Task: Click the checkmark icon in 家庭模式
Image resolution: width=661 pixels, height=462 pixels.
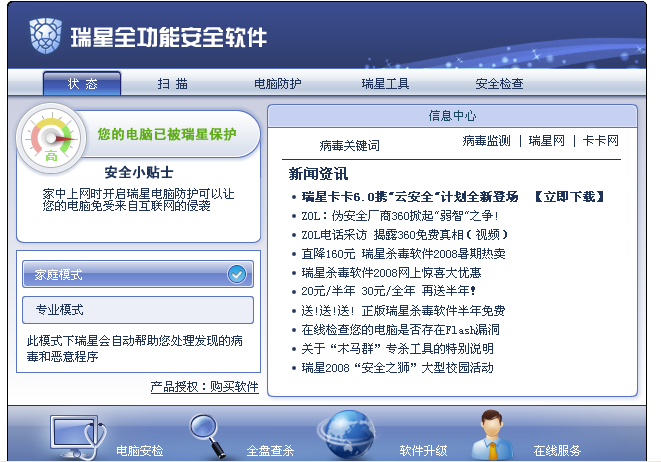Action: (x=237, y=274)
